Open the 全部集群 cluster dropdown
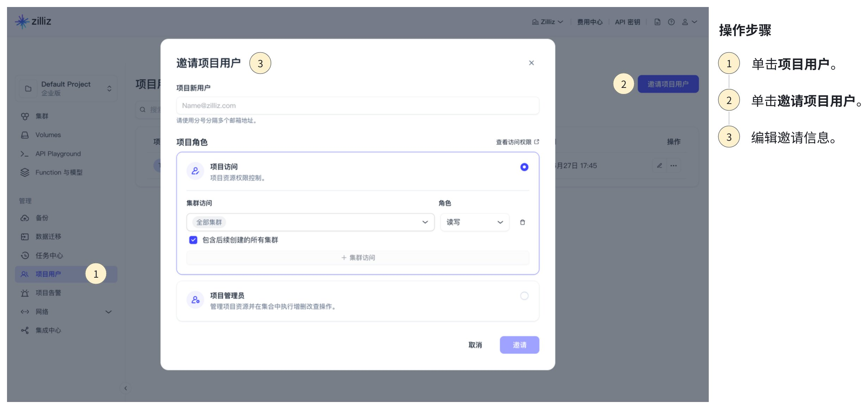Viewport: 868px width, 409px height. click(310, 222)
